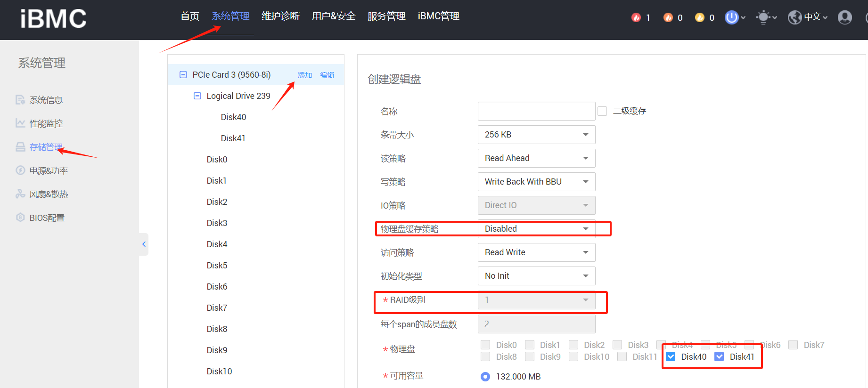
Task: Open BIOS配置 in sidebar
Action: pyautogui.click(x=47, y=218)
